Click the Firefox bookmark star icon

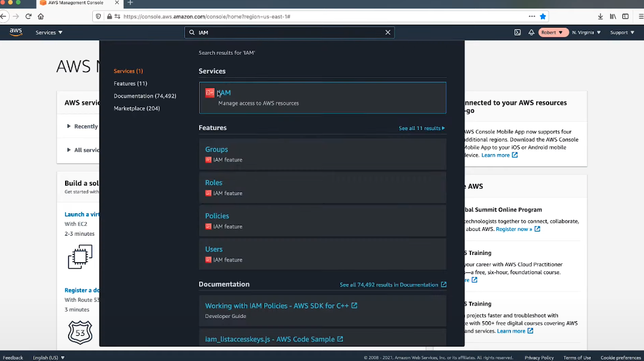point(543,16)
